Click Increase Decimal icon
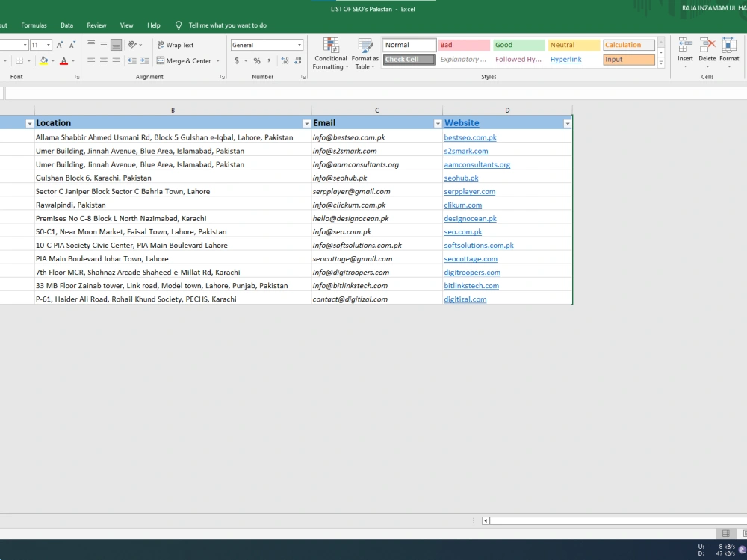Viewport: 747px width, 560px height. pos(285,60)
